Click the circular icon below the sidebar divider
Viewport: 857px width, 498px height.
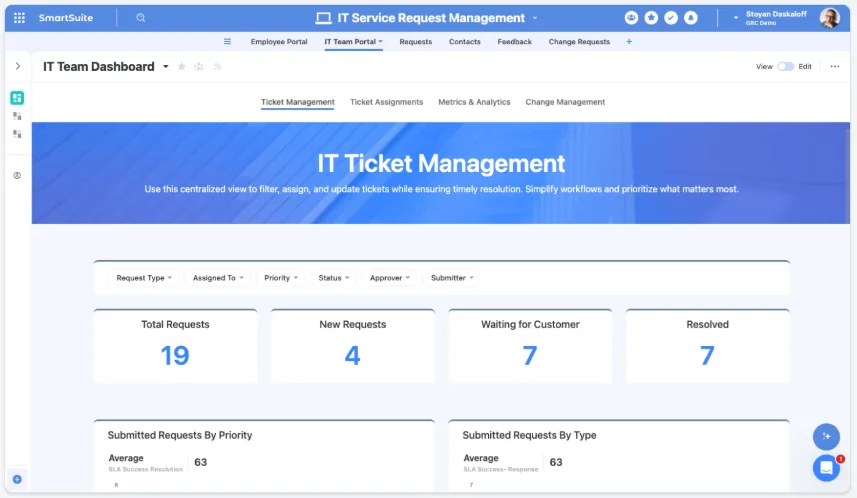(x=17, y=175)
